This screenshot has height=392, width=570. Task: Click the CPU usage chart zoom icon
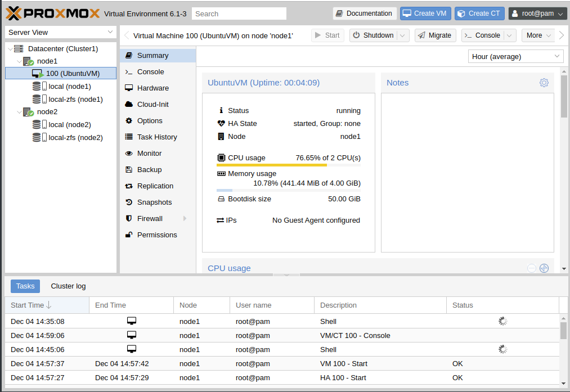[x=544, y=268]
